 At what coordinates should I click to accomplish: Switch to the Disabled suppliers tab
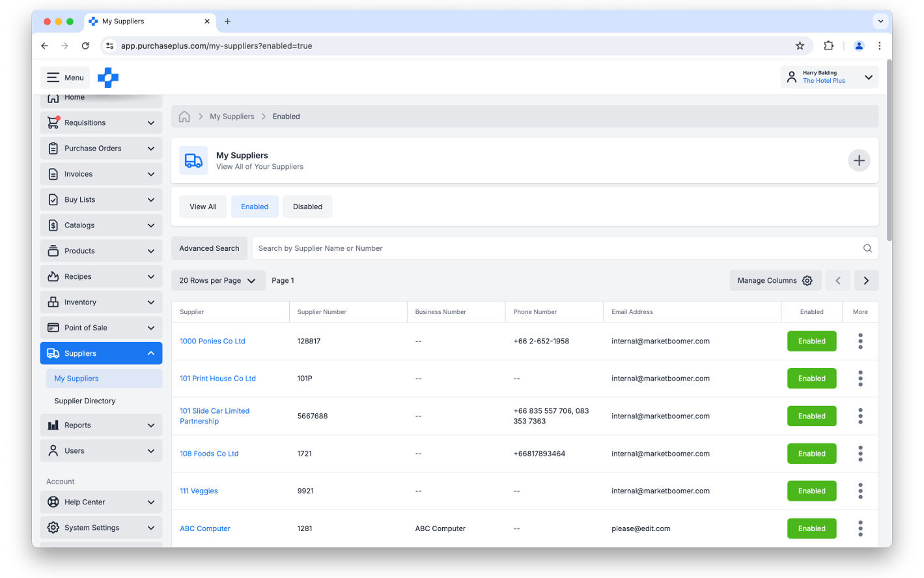coord(307,207)
